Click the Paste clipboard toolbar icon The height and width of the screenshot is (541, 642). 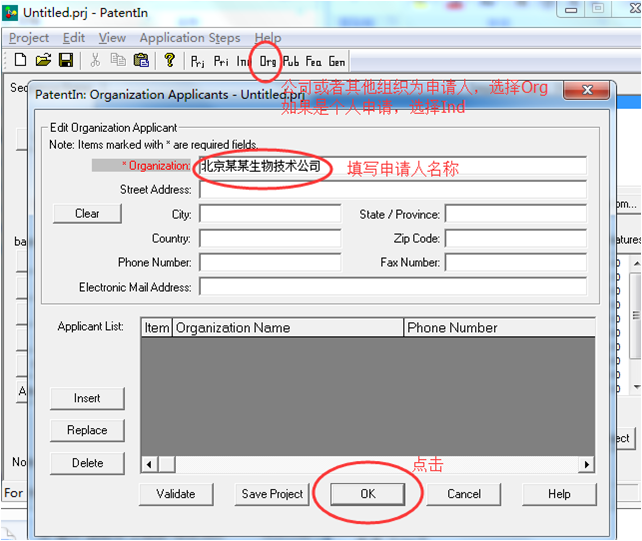point(141,61)
